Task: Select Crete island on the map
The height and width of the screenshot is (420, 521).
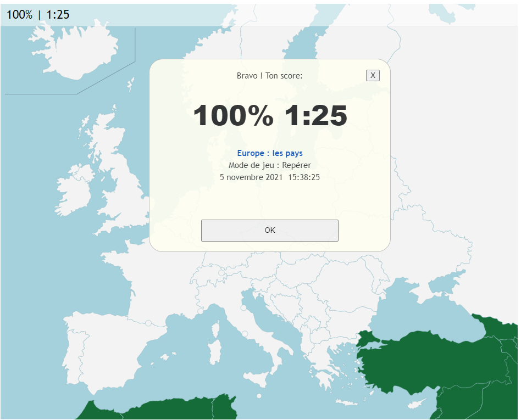Action: pos(347,402)
